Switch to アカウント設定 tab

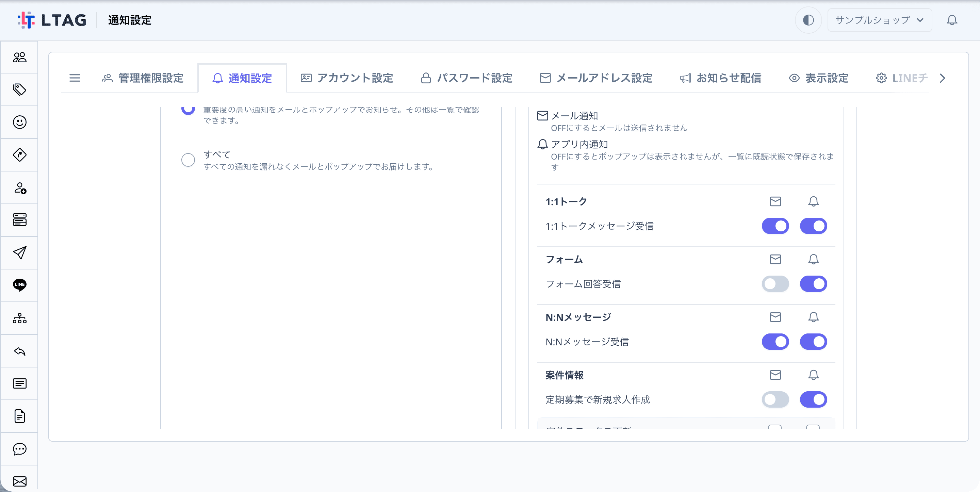coord(347,78)
